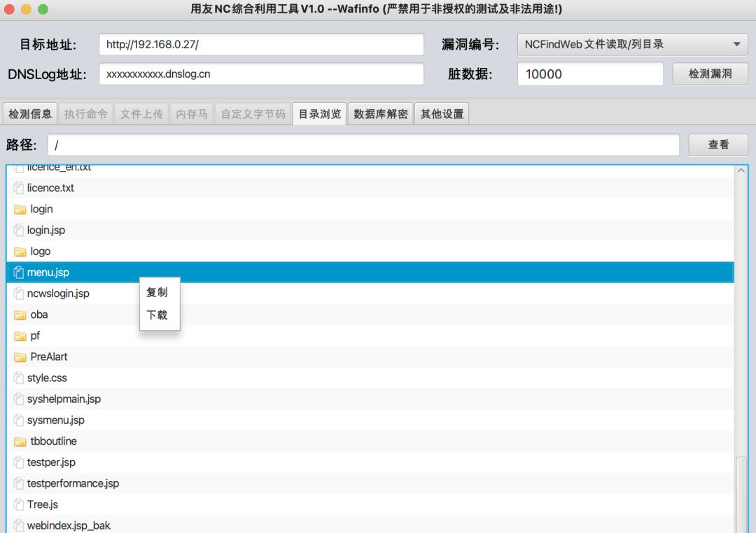Focus the 目标地址 URL input field
This screenshot has height=533, width=756.
pos(261,44)
